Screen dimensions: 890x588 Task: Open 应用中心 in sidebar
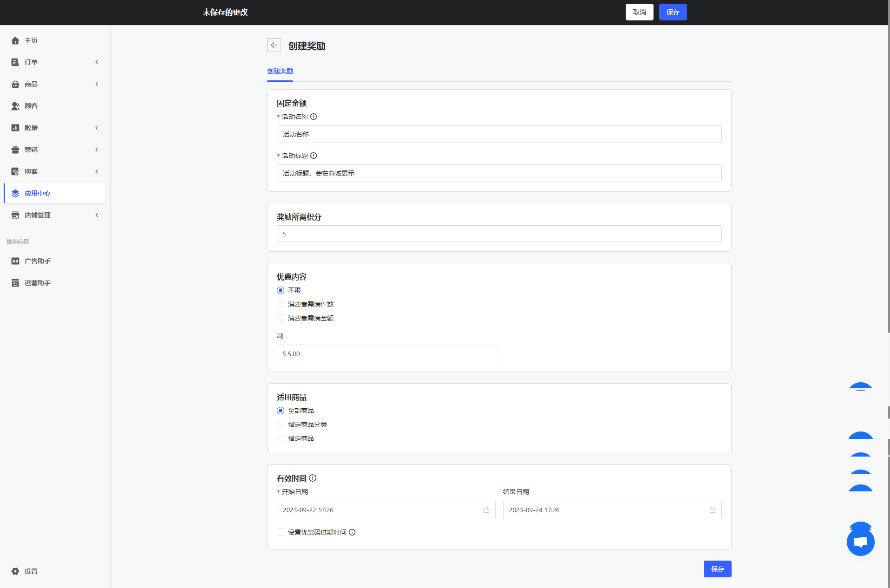pyautogui.click(x=55, y=193)
